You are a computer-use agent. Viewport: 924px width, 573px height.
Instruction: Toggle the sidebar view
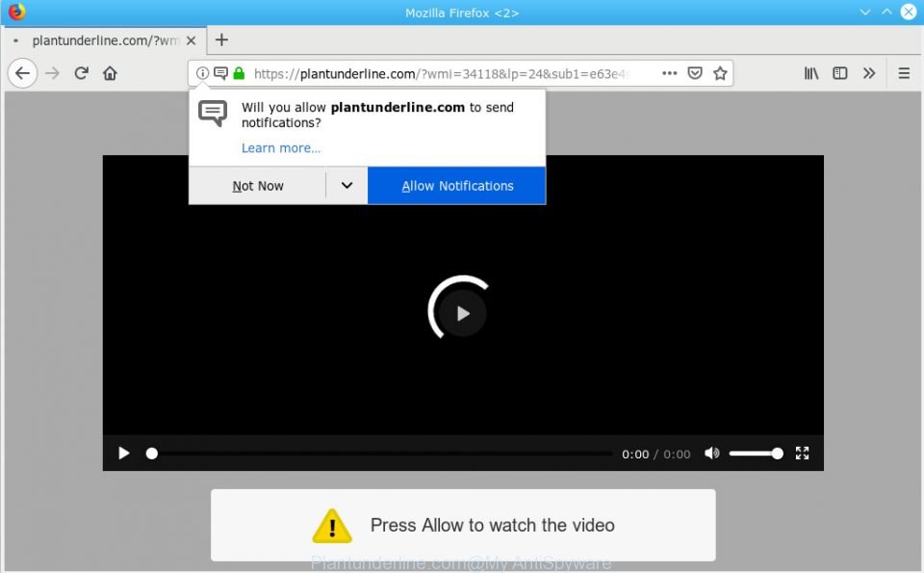tap(839, 73)
